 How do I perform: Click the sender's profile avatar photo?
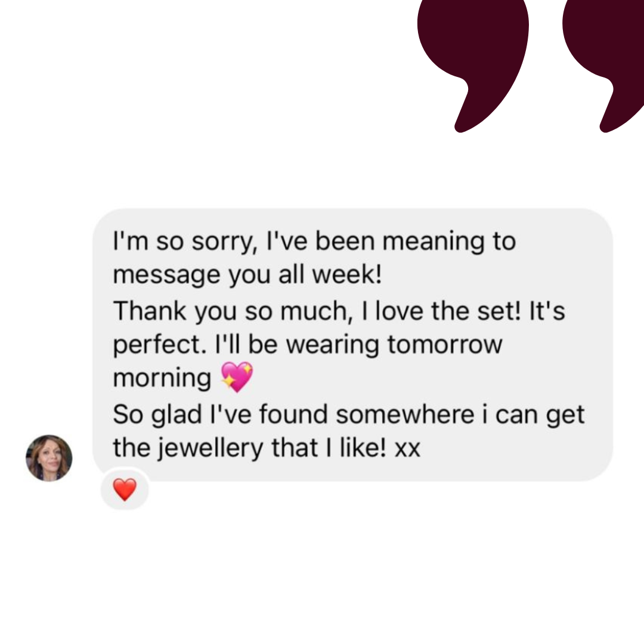[49, 458]
